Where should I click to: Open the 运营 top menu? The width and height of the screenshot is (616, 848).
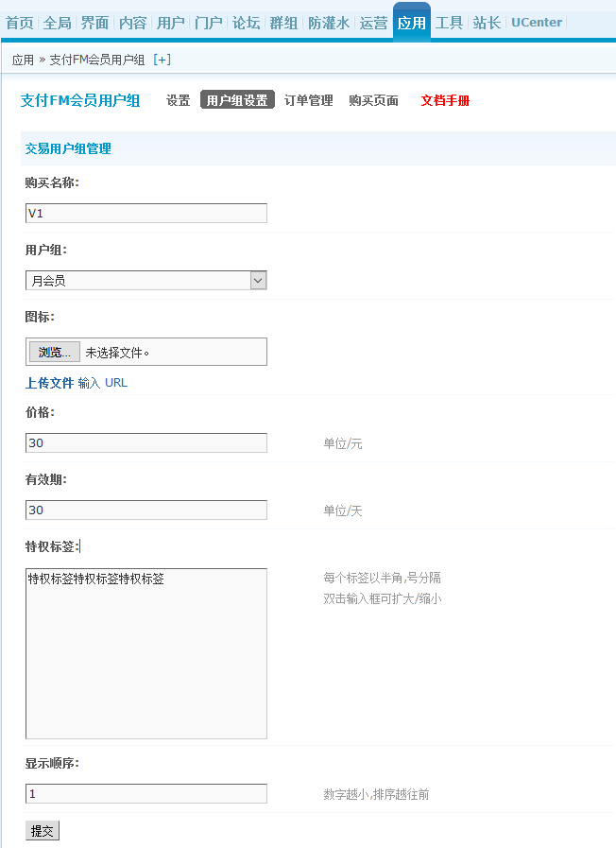[374, 23]
